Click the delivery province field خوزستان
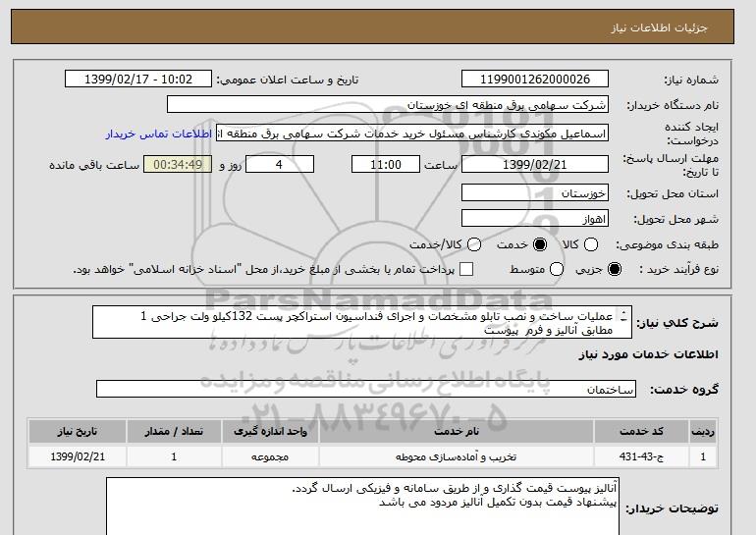 pyautogui.click(x=535, y=192)
